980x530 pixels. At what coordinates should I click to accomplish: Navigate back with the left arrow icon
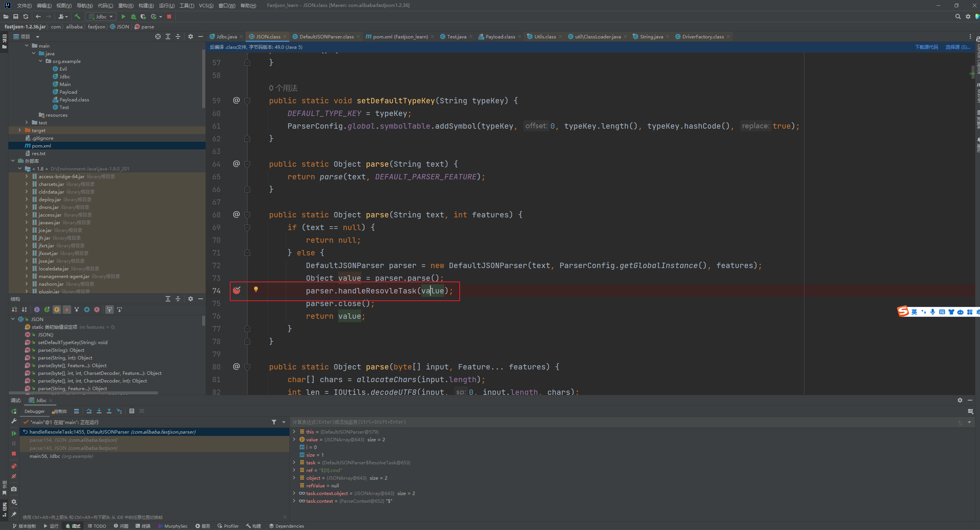pos(38,17)
